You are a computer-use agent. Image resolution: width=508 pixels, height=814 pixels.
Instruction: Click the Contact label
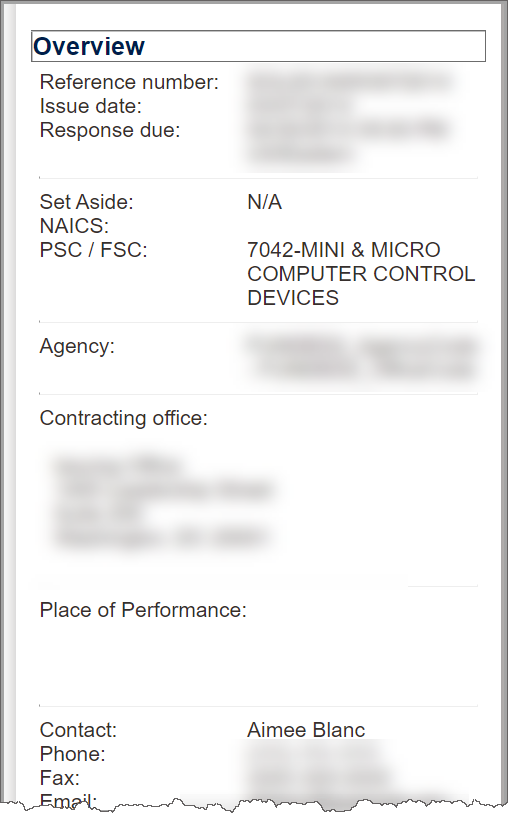pyautogui.click(x=78, y=730)
